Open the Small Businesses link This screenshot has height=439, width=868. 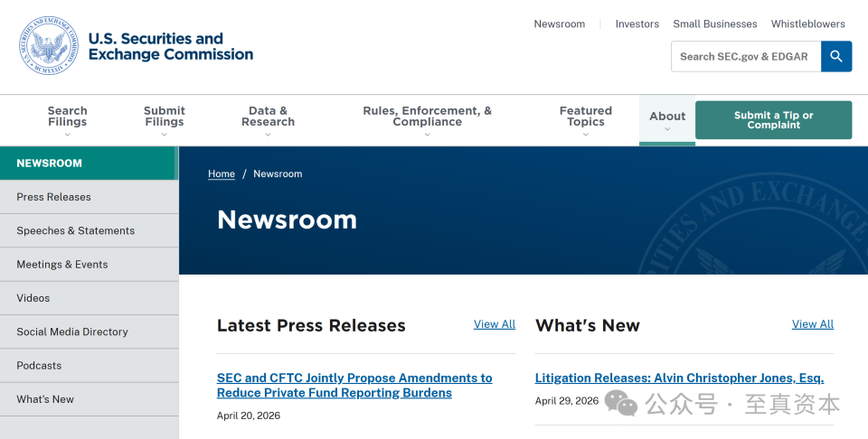[x=714, y=23]
